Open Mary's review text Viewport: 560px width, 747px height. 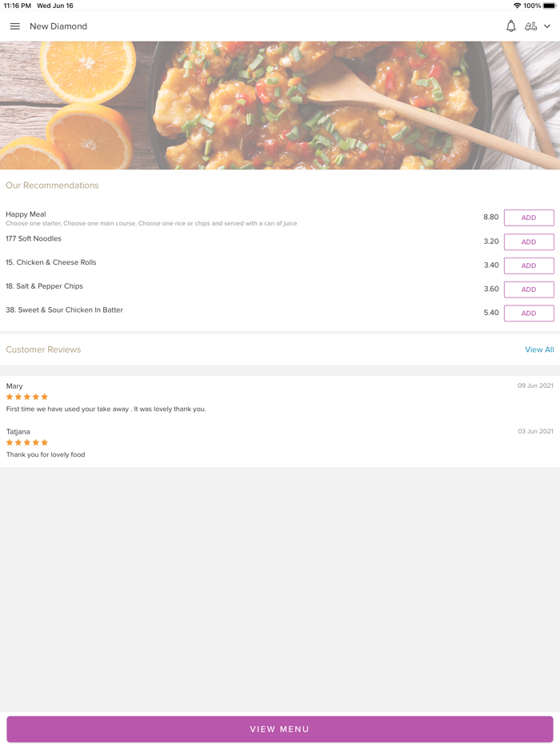[x=106, y=409]
